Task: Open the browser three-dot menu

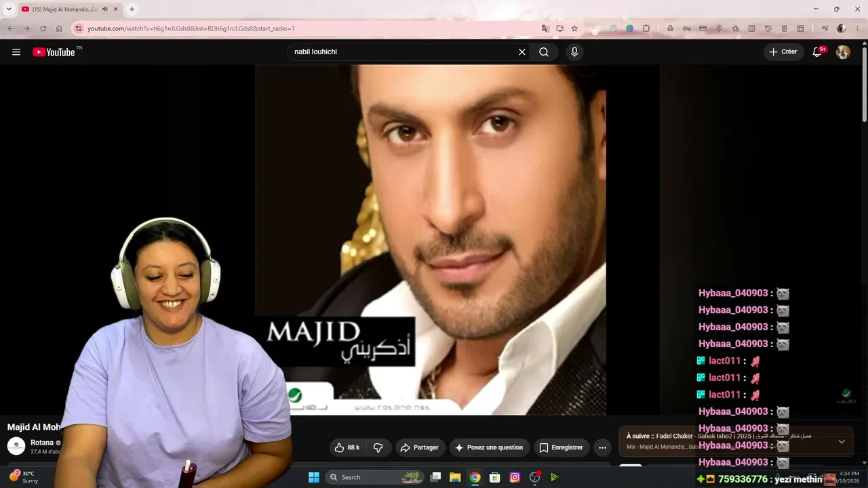Action: pos(856,28)
